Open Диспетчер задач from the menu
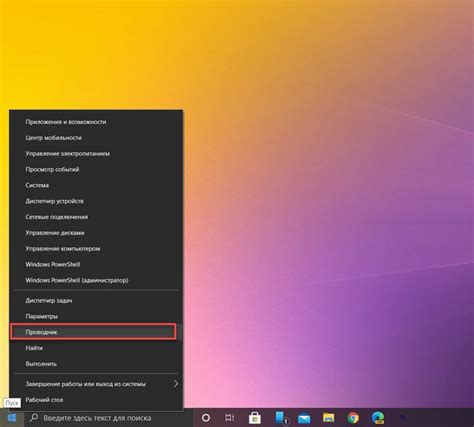Screen dimensions: 474x427 tap(96, 300)
